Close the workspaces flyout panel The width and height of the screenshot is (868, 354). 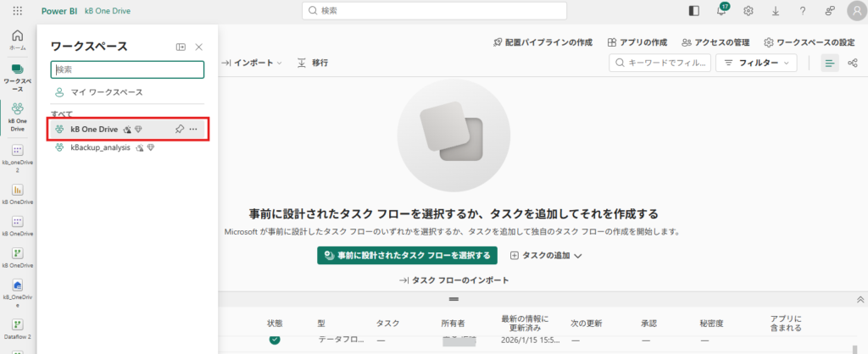click(x=199, y=47)
